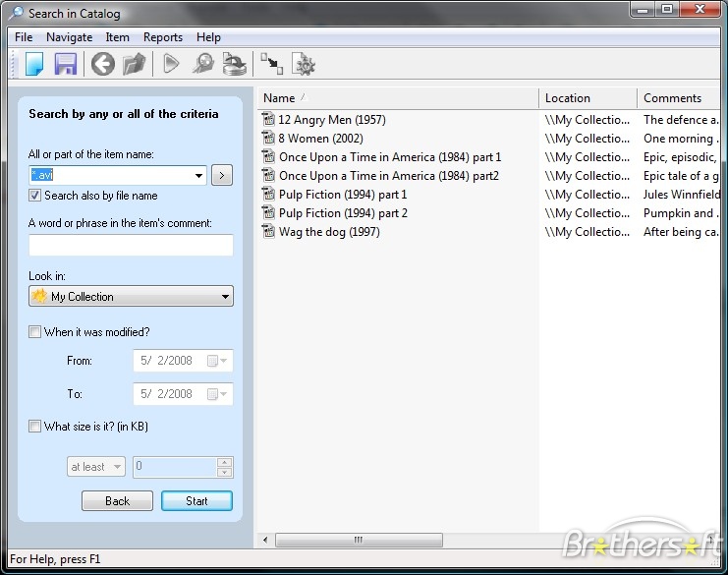Click the item comment phrase text field

coord(131,246)
